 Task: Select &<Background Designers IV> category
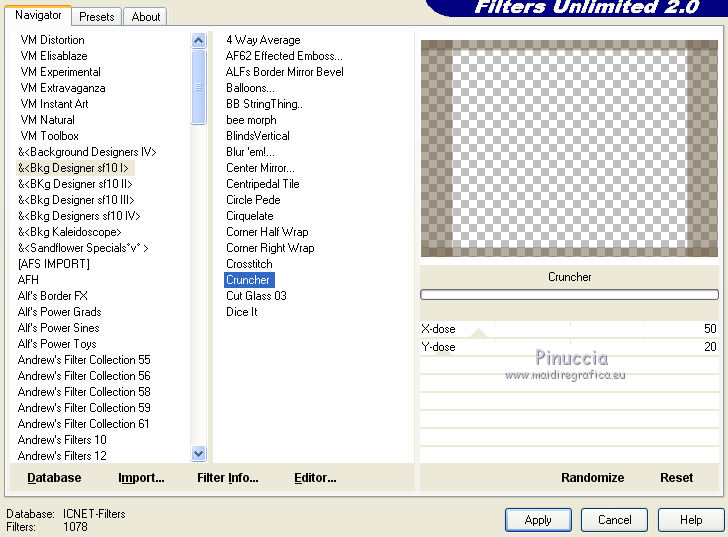point(87,152)
